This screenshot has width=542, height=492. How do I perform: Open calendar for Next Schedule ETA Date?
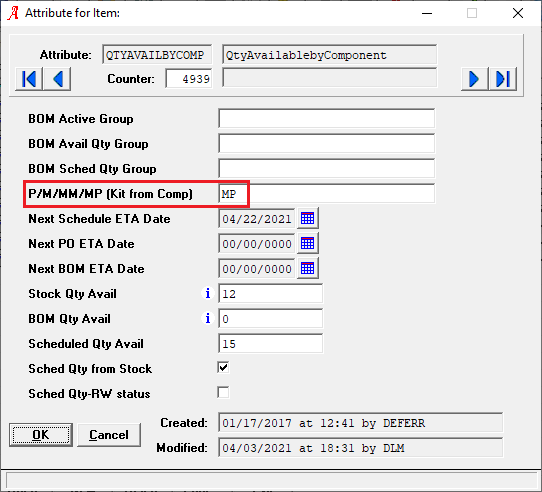pos(308,219)
